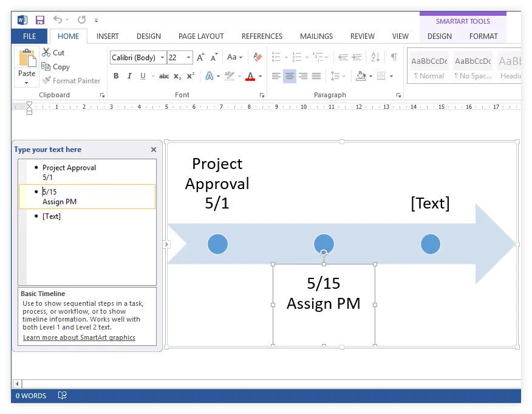Apply subscript formatting
The width and height of the screenshot is (532, 414).
[x=177, y=77]
